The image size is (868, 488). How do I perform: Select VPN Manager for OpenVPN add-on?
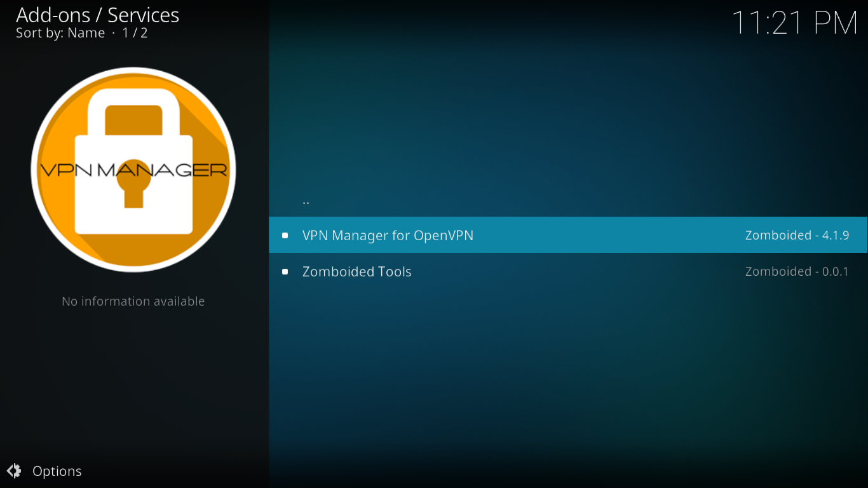coord(568,235)
